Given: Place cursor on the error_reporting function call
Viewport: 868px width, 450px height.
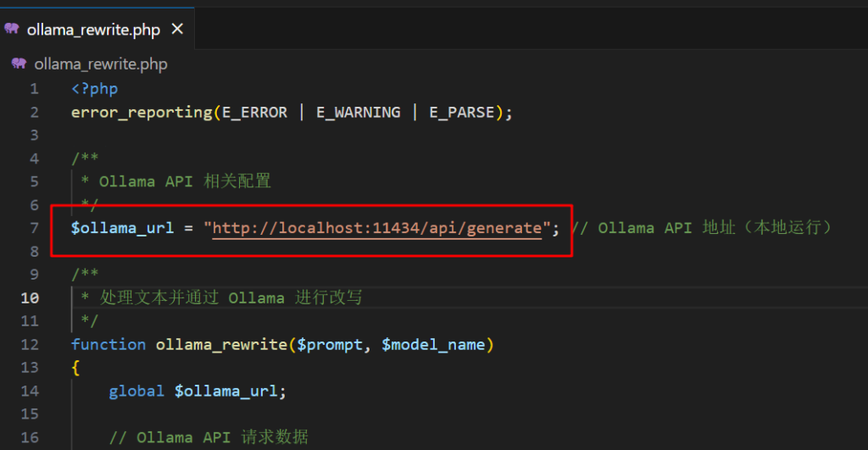Looking at the screenshot, I should [x=142, y=112].
